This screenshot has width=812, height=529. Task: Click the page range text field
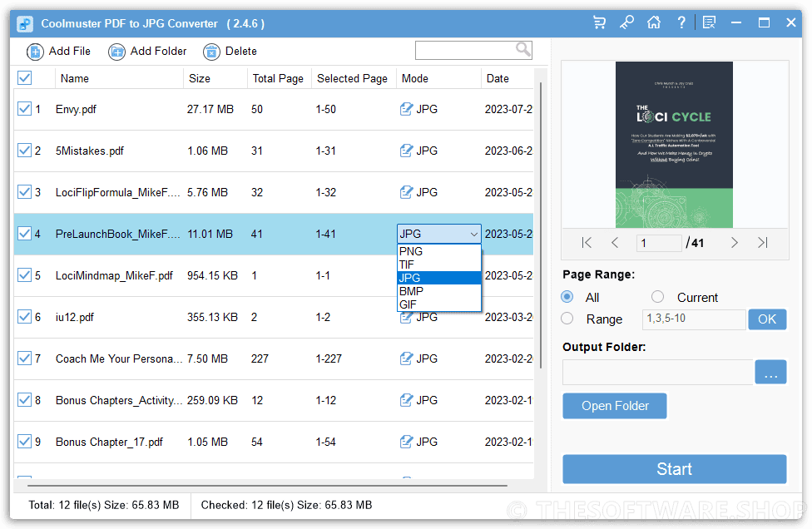[694, 319]
